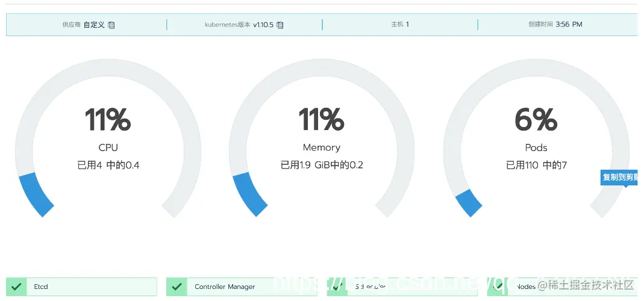Click the text 已用110 中的7
Screen dimensions: 644x301
pyautogui.click(x=536, y=165)
